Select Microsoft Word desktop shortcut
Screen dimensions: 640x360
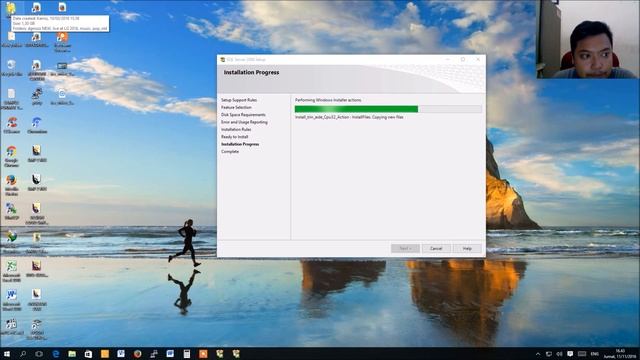click(x=11, y=300)
